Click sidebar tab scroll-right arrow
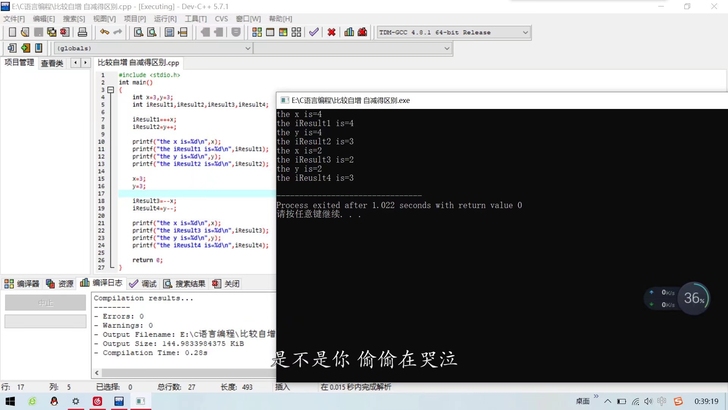The width and height of the screenshot is (728, 410). coord(85,63)
